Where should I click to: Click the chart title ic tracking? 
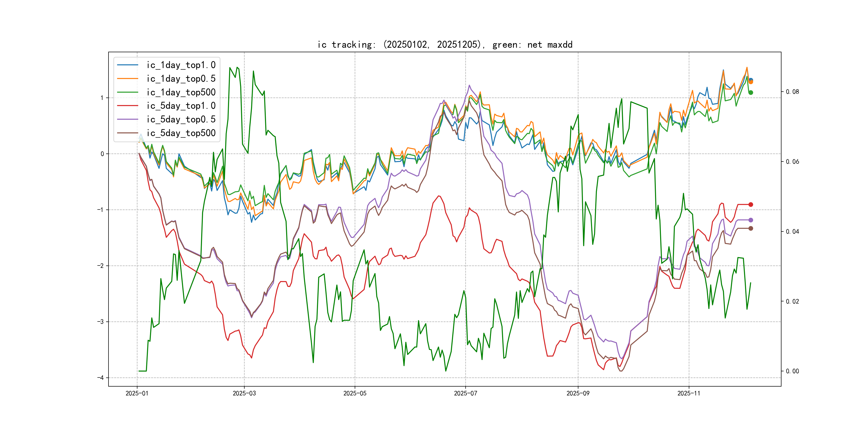pyautogui.click(x=445, y=44)
